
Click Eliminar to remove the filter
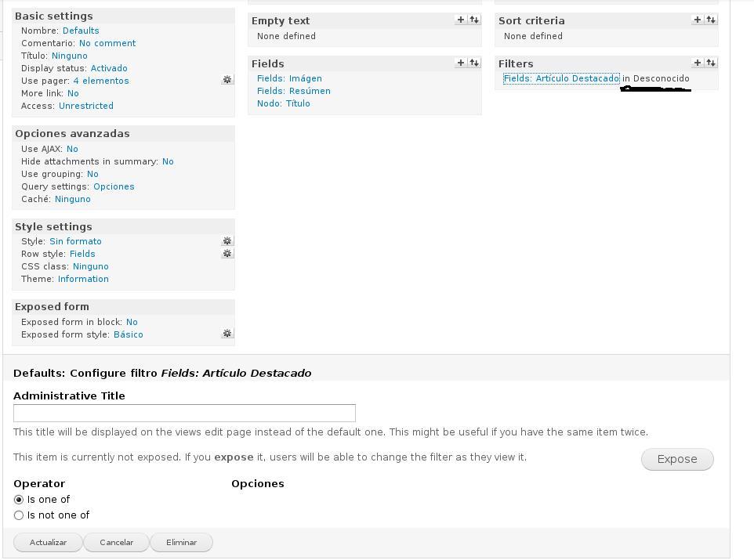(x=181, y=542)
